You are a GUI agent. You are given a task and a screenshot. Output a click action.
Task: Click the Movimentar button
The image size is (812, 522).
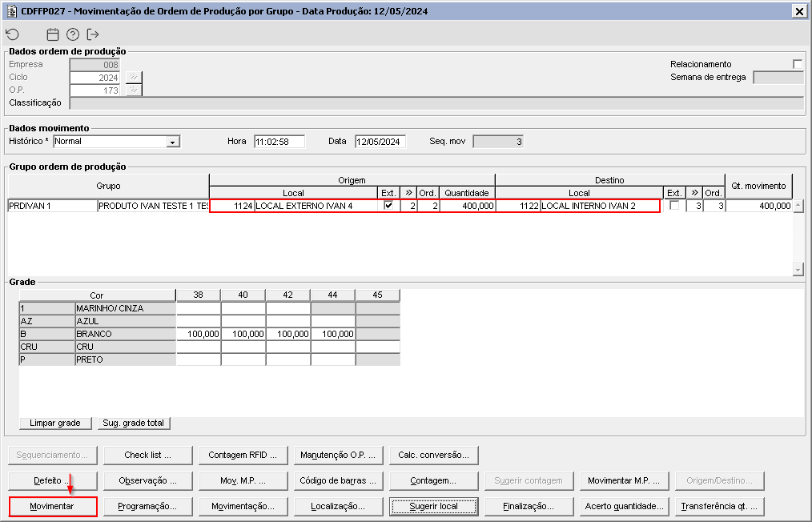pyautogui.click(x=52, y=507)
